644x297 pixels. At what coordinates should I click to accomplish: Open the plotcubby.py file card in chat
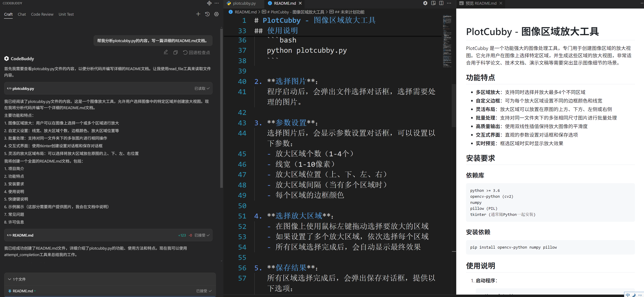coord(108,88)
